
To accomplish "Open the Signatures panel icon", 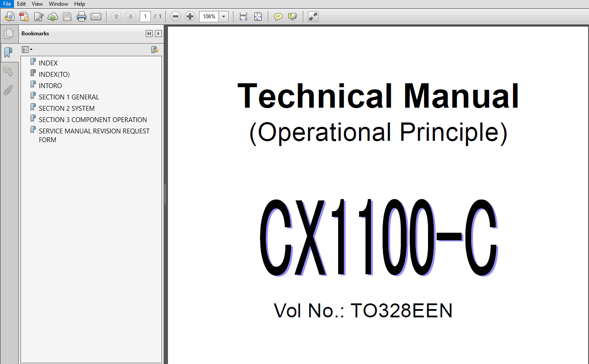I will 8,71.
